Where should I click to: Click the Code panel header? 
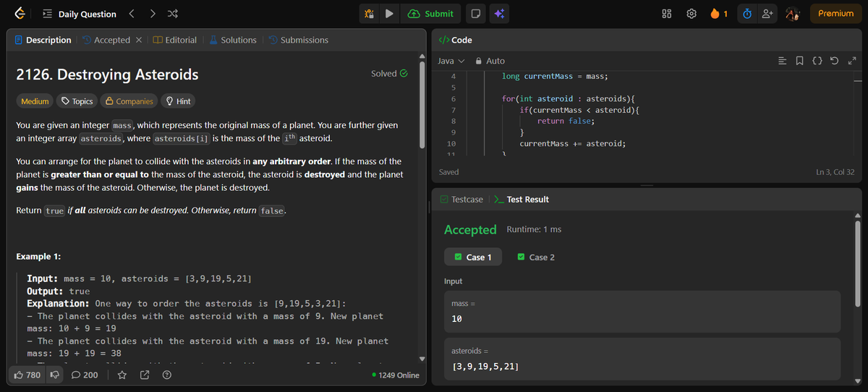click(456, 40)
